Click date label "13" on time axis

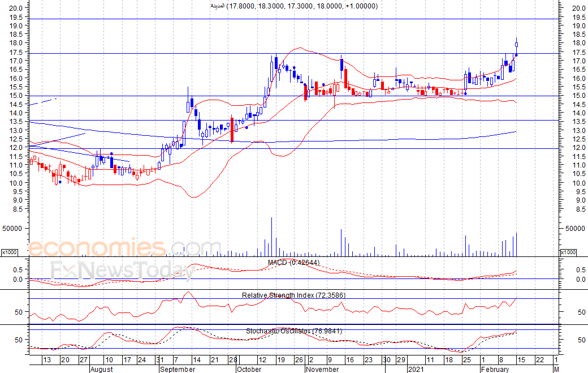(x=46, y=360)
